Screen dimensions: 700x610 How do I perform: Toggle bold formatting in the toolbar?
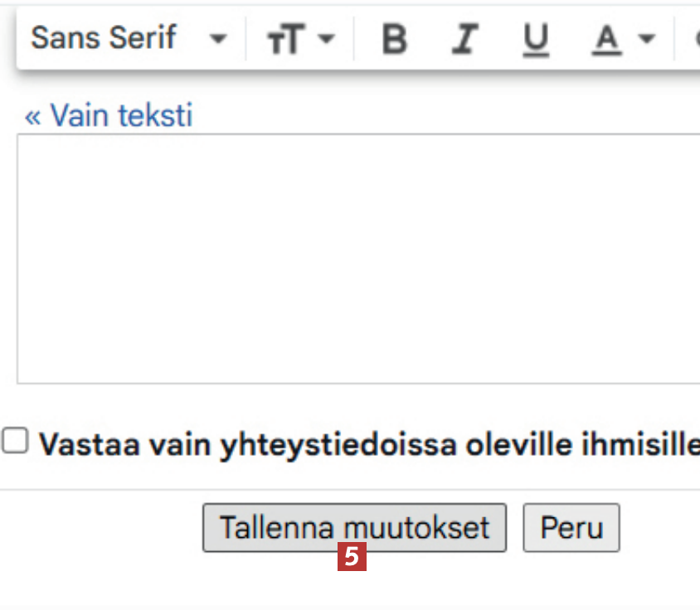pyautogui.click(x=395, y=38)
